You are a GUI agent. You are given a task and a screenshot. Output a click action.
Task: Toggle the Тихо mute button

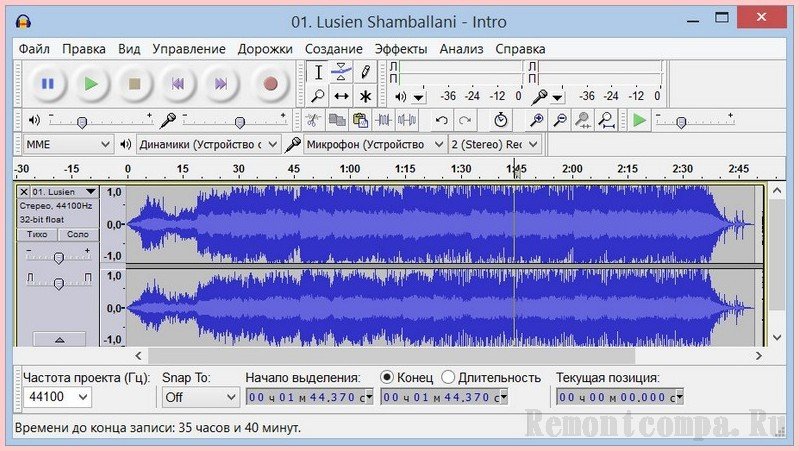37,234
